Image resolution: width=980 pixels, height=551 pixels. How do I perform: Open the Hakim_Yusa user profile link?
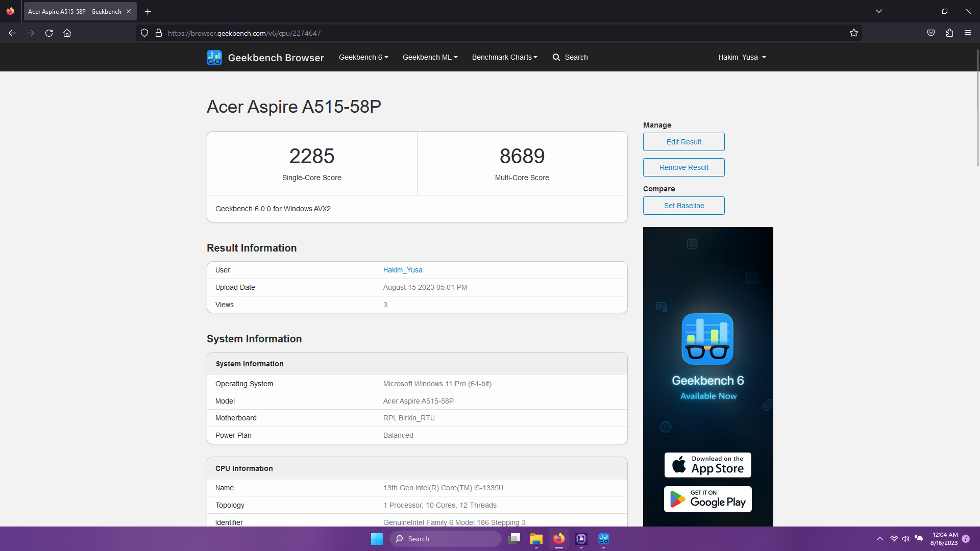[x=403, y=270]
